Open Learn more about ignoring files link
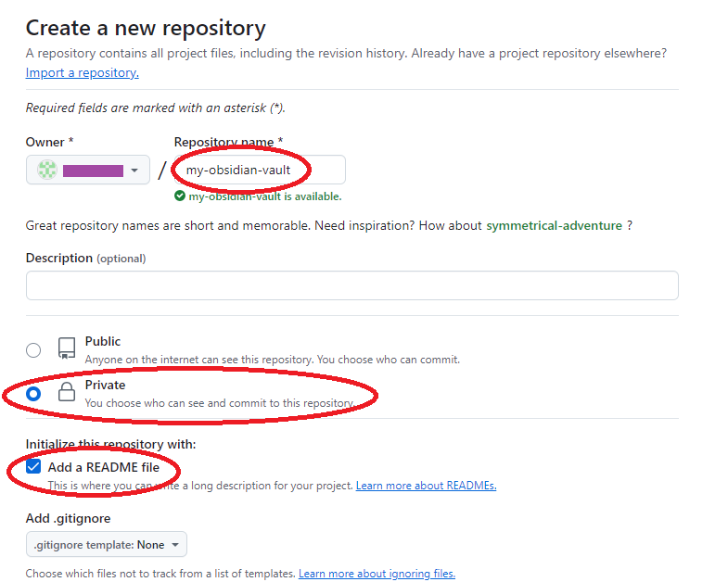 (x=377, y=574)
